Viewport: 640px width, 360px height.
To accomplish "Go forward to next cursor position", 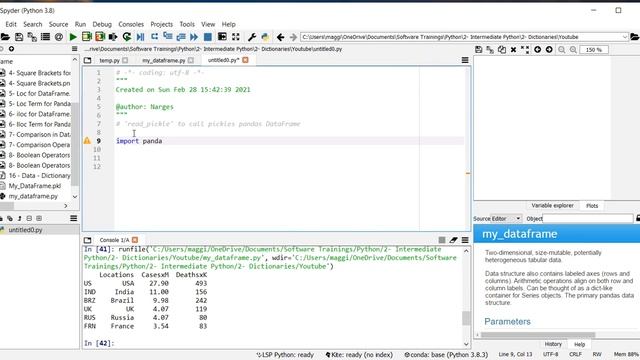I will [x=293, y=37].
